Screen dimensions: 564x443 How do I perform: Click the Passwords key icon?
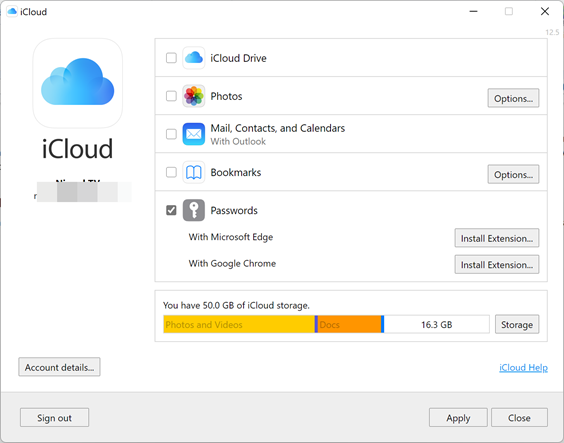pos(194,210)
